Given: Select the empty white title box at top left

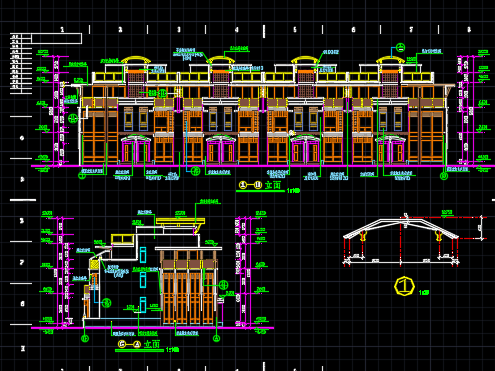Looking at the screenshot, I should [x=57, y=38].
